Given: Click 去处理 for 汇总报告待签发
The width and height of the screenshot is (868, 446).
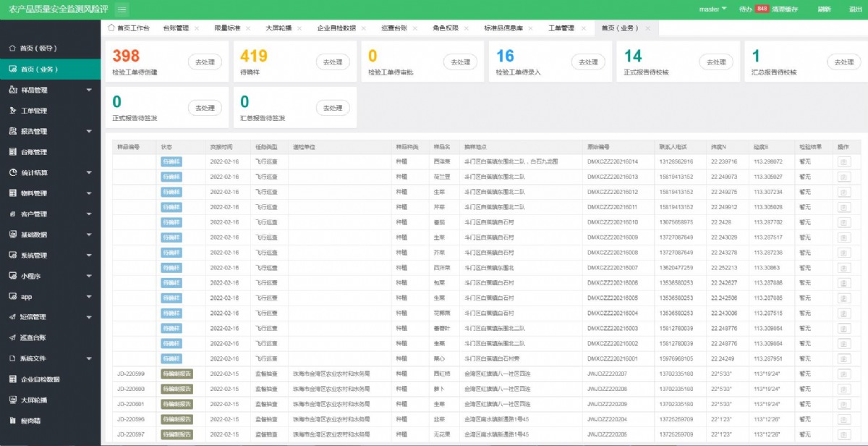Looking at the screenshot, I should 333,108.
